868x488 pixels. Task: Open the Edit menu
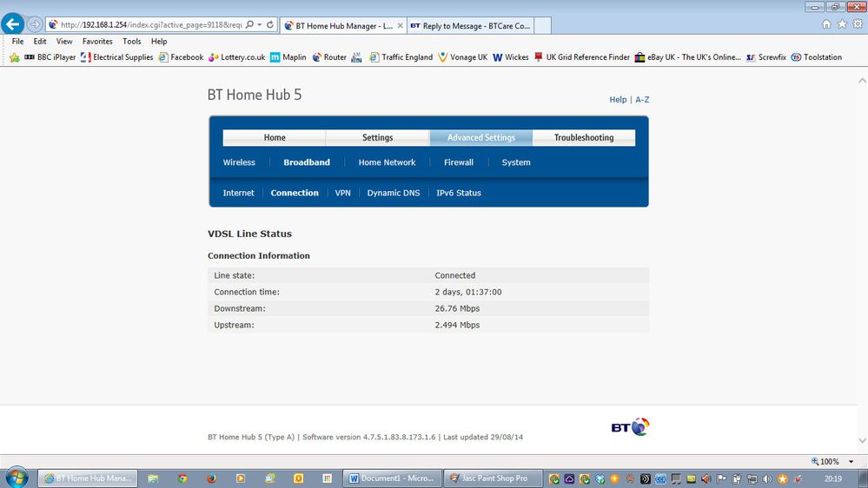(40, 42)
